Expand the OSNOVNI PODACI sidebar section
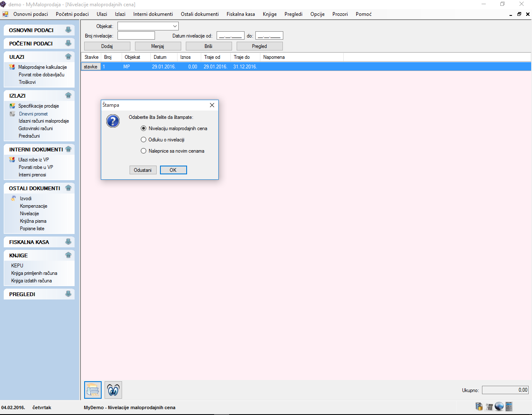Image resolution: width=532 pixels, height=415 pixels. click(x=68, y=30)
